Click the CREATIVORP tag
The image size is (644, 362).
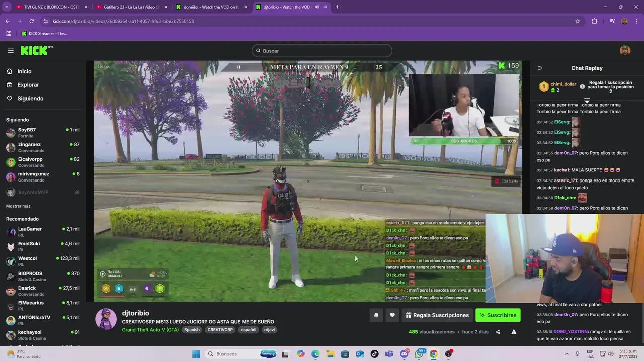pyautogui.click(x=220, y=330)
